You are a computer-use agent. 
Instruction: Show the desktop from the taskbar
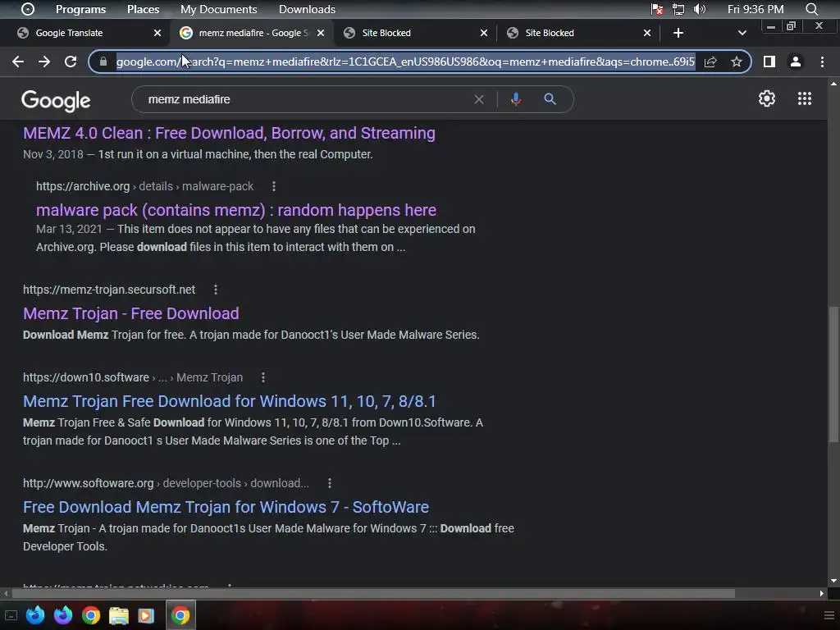[x=11, y=615]
